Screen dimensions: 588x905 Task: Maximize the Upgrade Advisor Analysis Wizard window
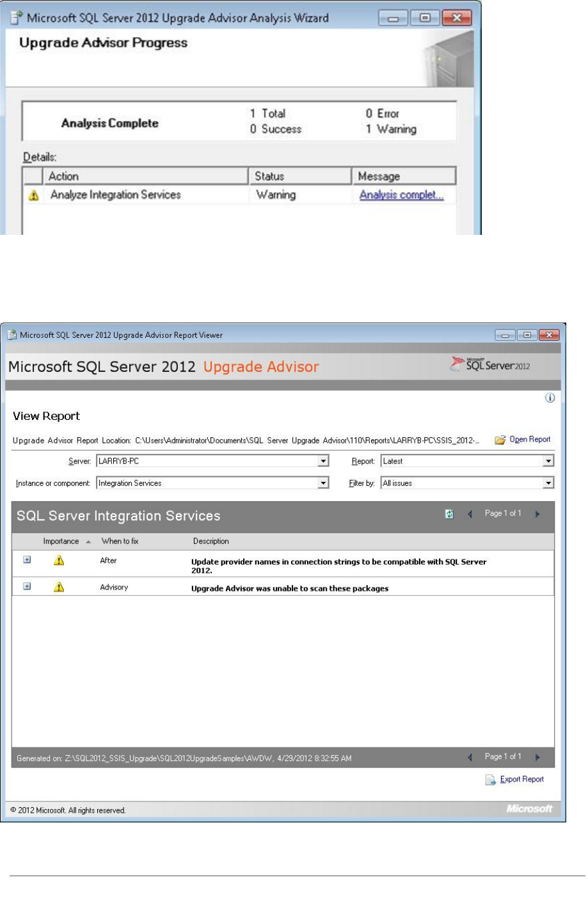(425, 18)
